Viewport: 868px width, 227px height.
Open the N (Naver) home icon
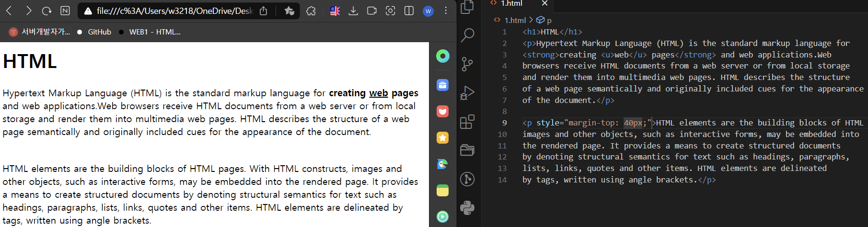point(65,11)
